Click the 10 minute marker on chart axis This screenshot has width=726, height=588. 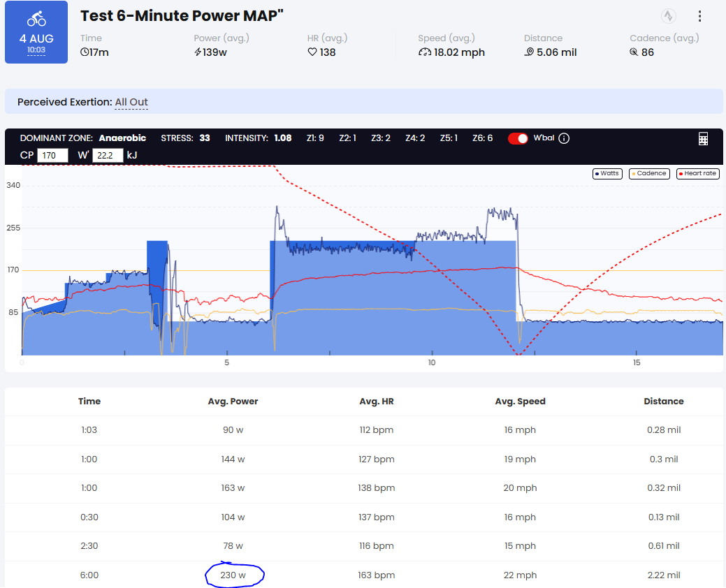tap(432, 362)
